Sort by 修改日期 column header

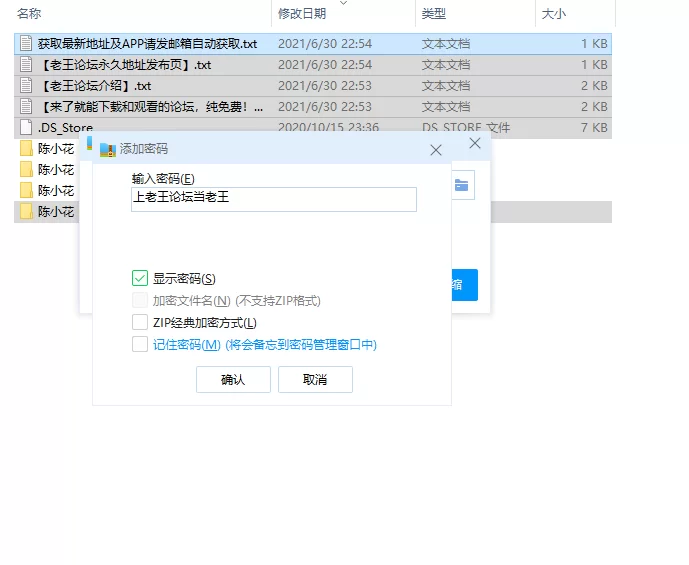[302, 14]
